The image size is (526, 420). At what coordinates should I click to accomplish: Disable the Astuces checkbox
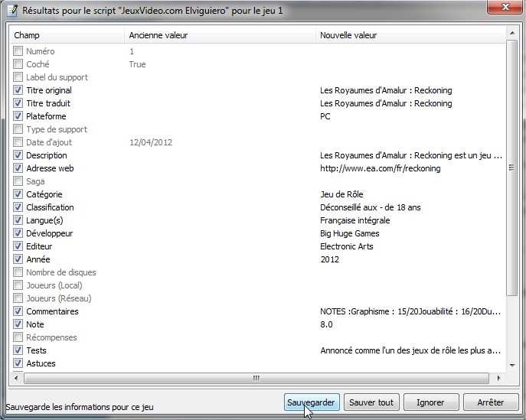pyautogui.click(x=18, y=363)
